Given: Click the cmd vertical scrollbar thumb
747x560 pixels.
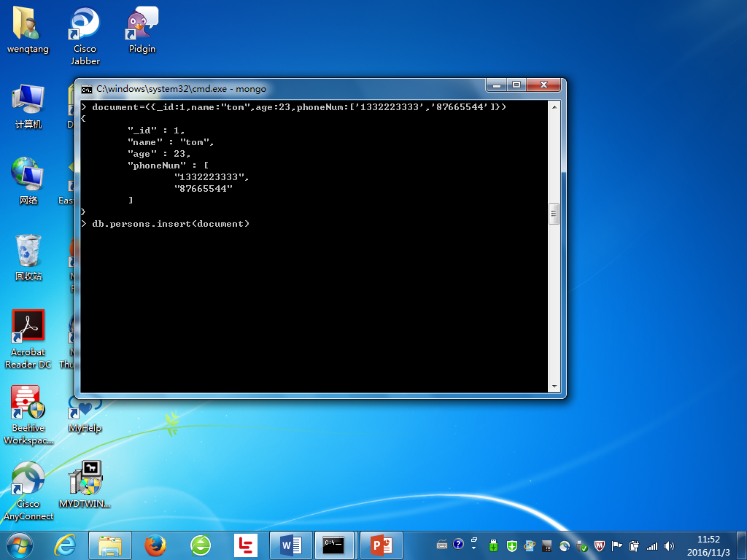Looking at the screenshot, I should [554, 214].
